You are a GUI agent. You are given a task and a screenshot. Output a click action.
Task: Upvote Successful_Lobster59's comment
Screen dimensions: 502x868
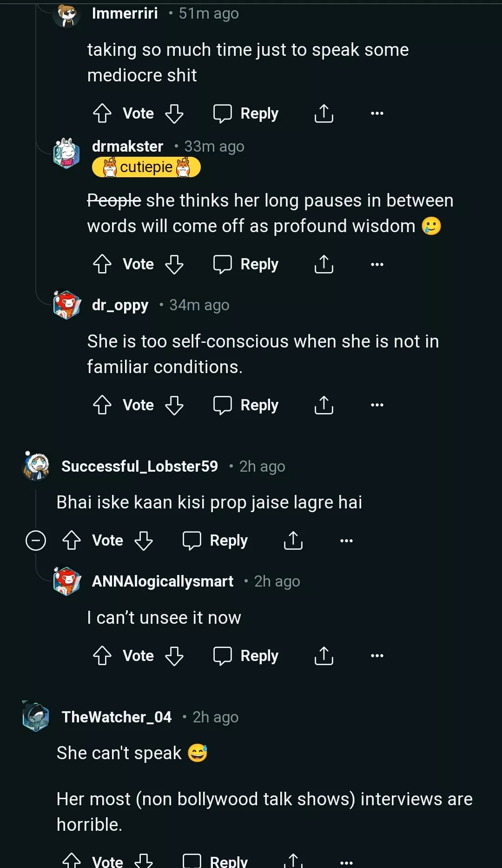pyautogui.click(x=72, y=541)
